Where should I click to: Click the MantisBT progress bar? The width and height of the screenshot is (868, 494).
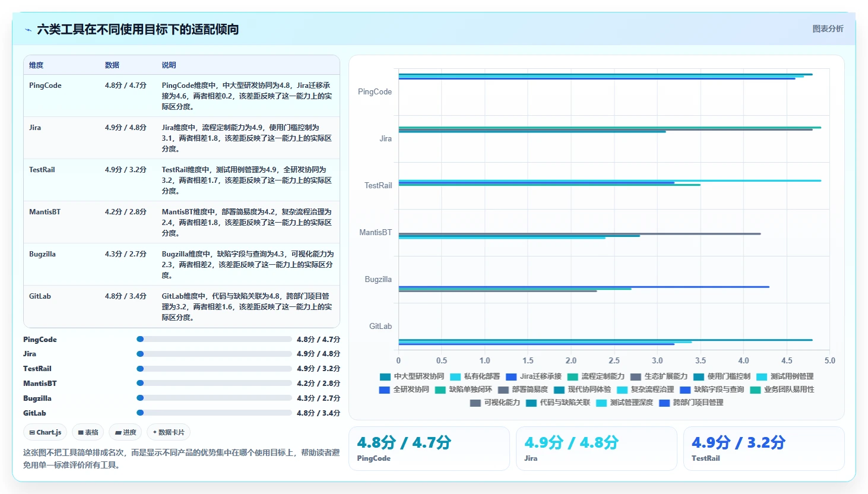click(214, 383)
